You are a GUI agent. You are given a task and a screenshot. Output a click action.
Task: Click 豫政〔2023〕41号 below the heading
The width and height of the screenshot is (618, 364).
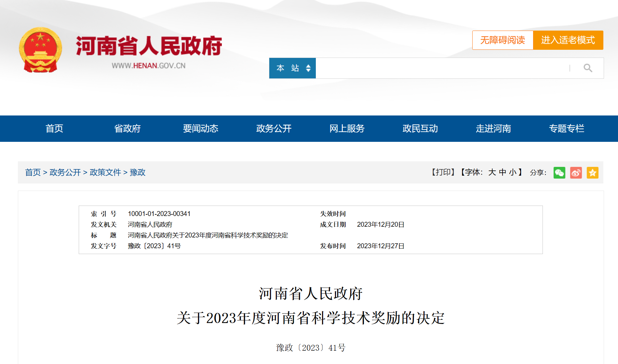point(311,348)
